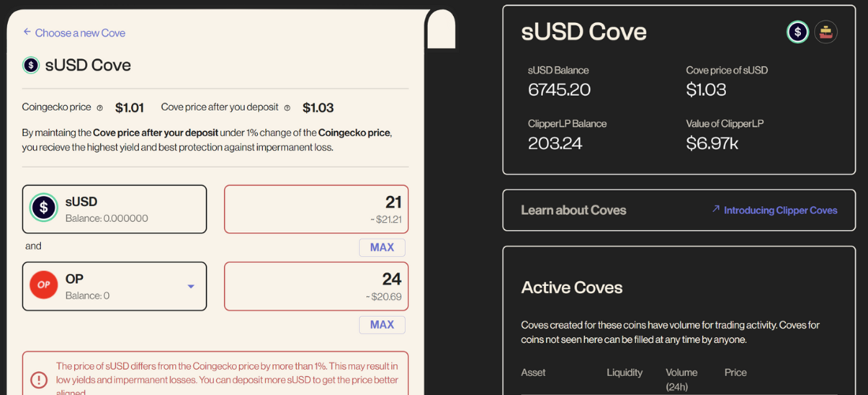Click the sUSD coin icon in the token selector
This screenshot has width=868, height=395.
coord(44,209)
